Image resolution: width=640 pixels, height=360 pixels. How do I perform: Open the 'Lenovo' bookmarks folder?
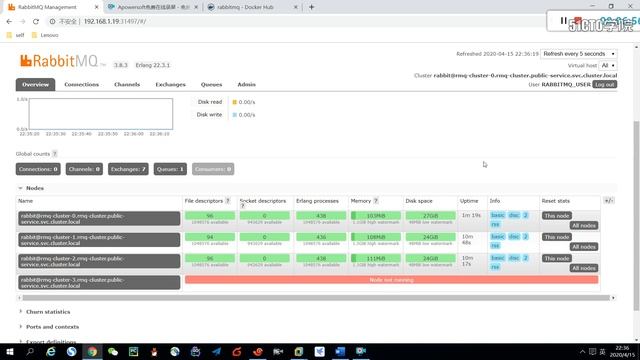click(x=45, y=35)
